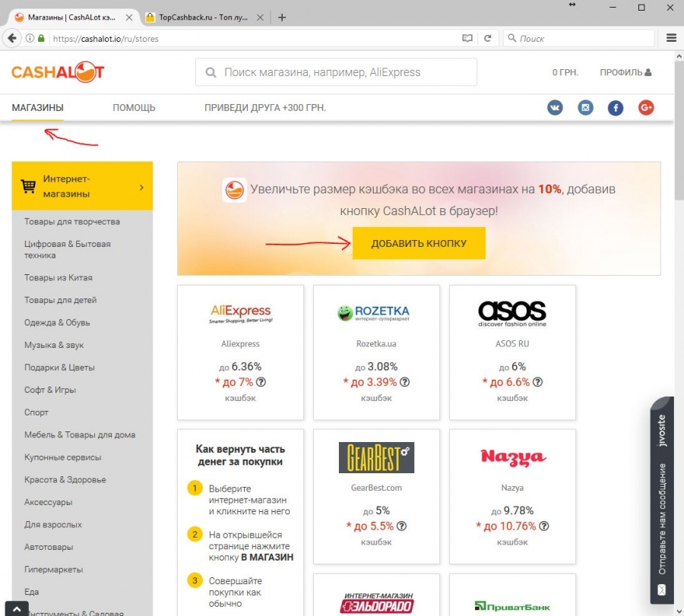684x616 pixels.
Task: Open the Rozetka store card logo
Action: (x=374, y=313)
